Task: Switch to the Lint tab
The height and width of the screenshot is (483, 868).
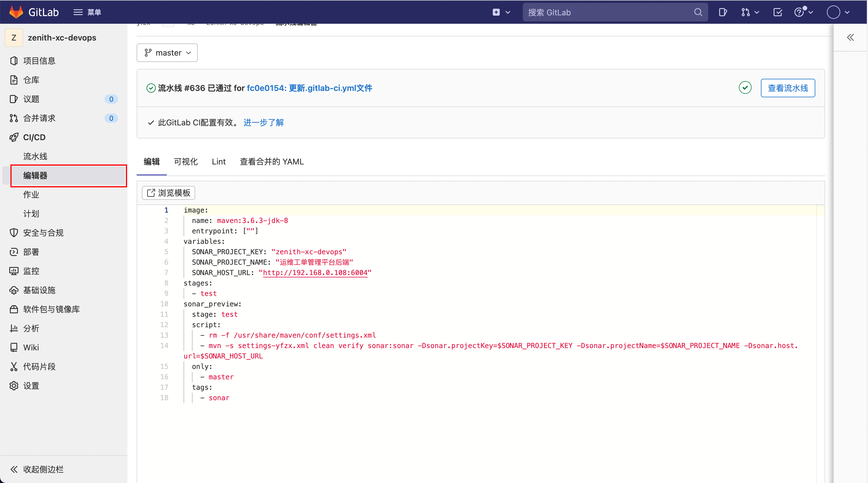Action: [x=219, y=162]
